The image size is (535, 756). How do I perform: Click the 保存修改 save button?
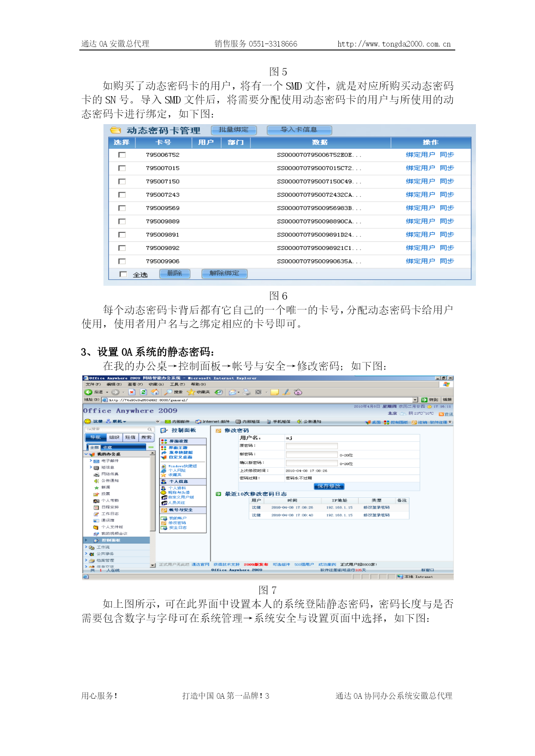click(329, 486)
